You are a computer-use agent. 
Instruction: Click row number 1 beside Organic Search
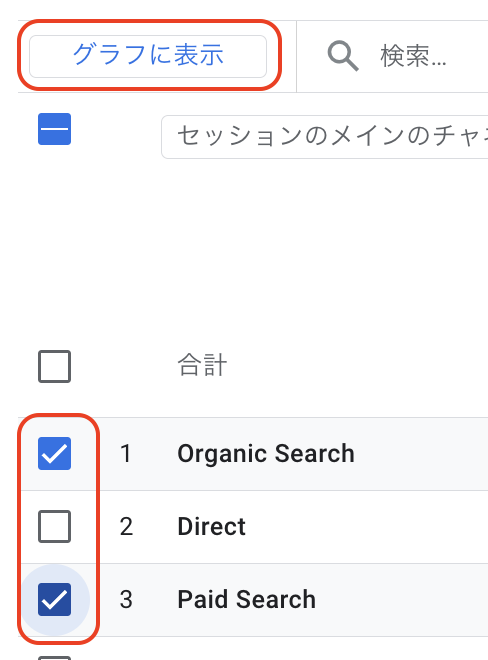[x=125, y=454]
